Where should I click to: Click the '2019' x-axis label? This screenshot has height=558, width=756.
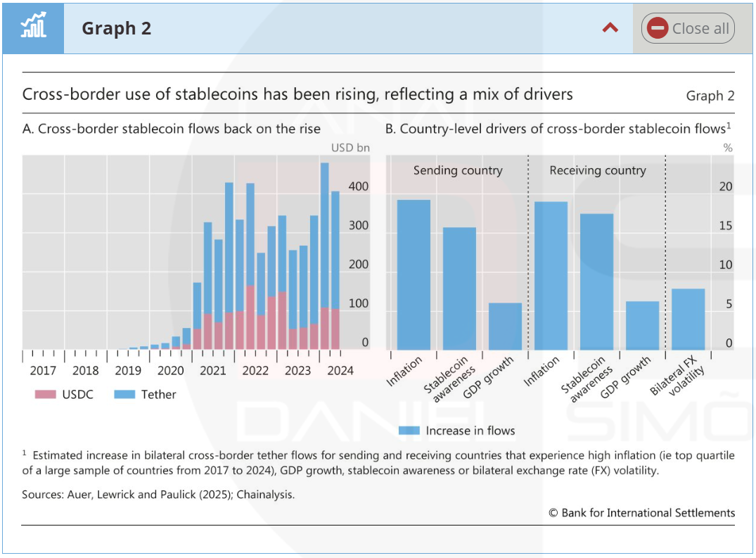point(128,370)
